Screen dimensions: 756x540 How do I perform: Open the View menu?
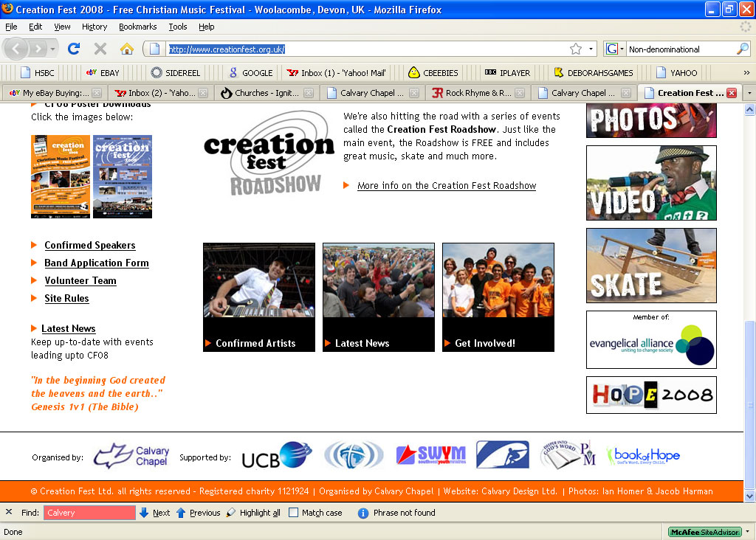(x=62, y=27)
